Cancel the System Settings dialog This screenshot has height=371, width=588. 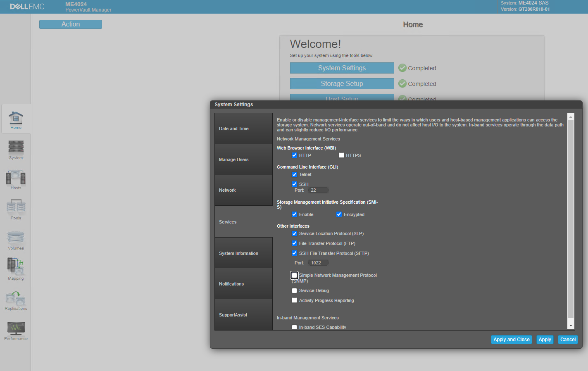click(568, 340)
